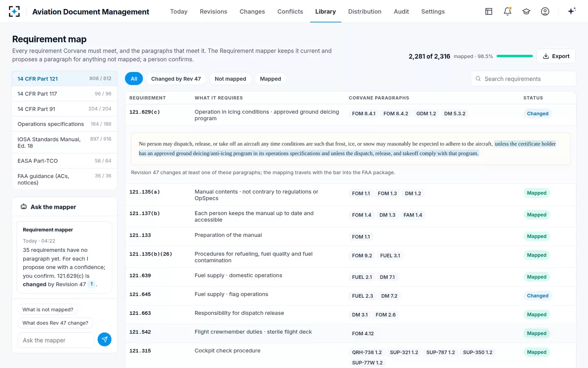Select the All filter chip
Image resolution: width=588 pixels, height=368 pixels.
(134, 79)
